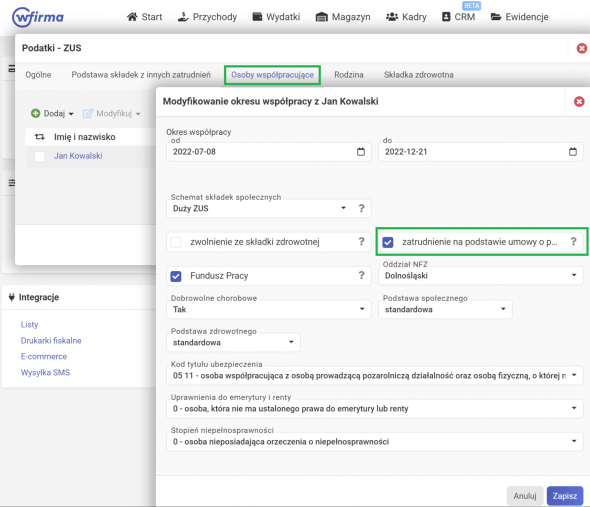Click the sort icon beside Imię i nazwisko
590x507 pixels.
coord(40,137)
